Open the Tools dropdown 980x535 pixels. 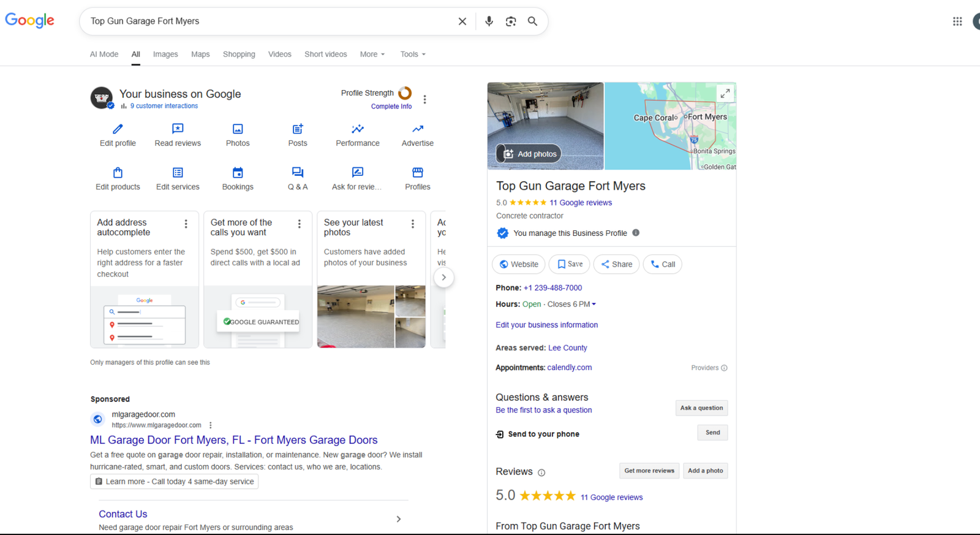(x=413, y=55)
